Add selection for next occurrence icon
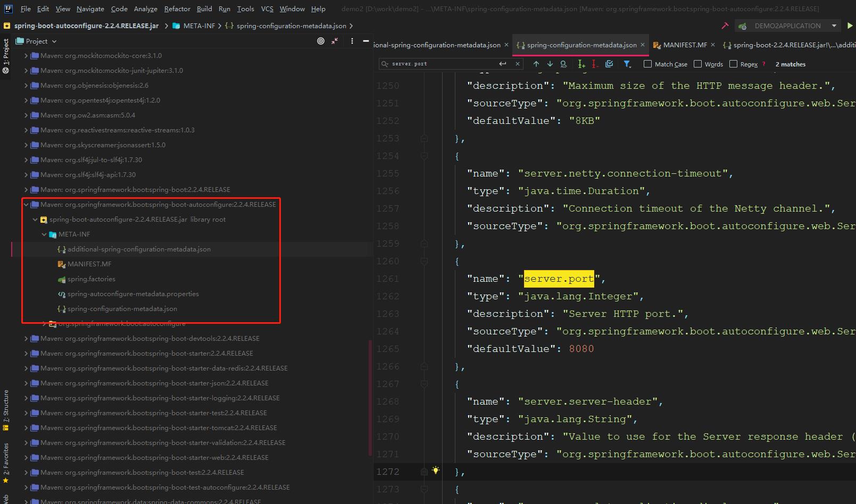 pos(581,64)
